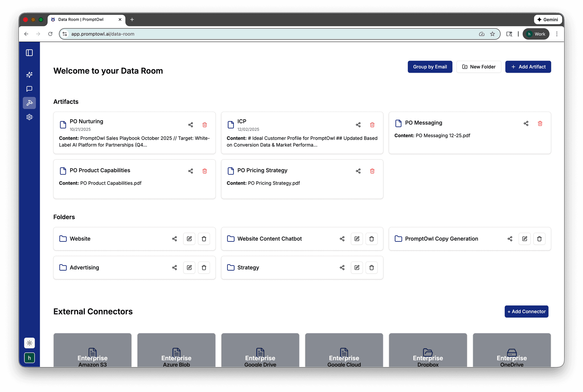
Task: Open the browser customize menu
Action: (x=557, y=34)
